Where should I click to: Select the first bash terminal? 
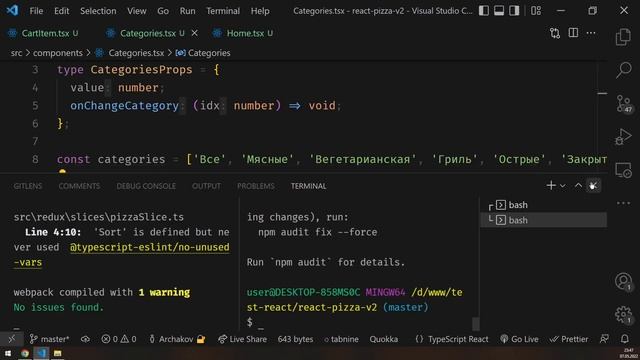543,205
